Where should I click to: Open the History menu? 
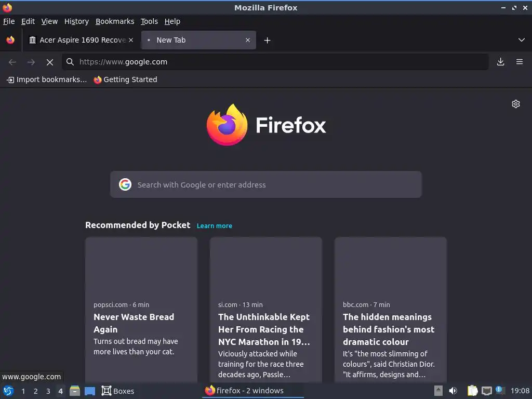[76, 21]
